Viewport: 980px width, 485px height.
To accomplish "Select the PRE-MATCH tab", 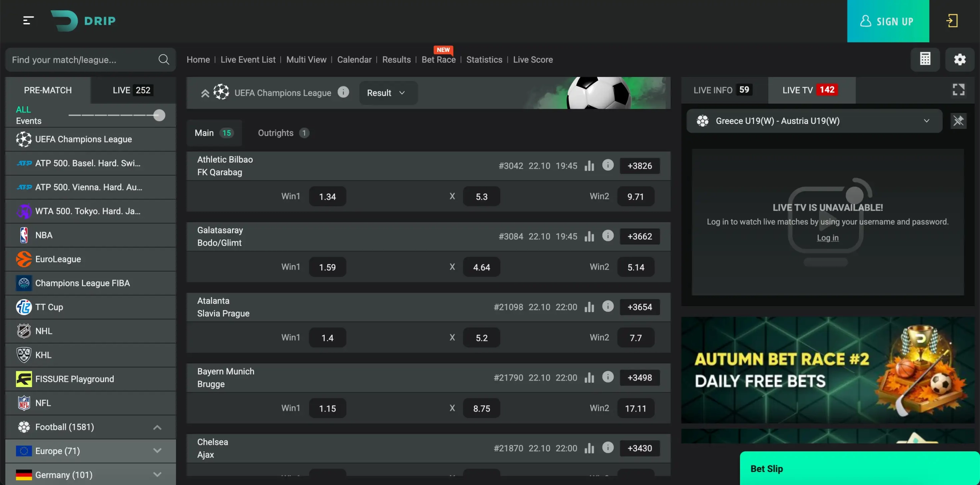I will pyautogui.click(x=48, y=90).
